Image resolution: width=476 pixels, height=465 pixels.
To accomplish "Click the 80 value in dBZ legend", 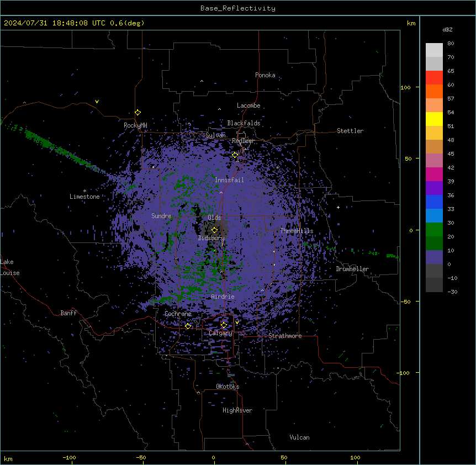I will [x=451, y=44].
